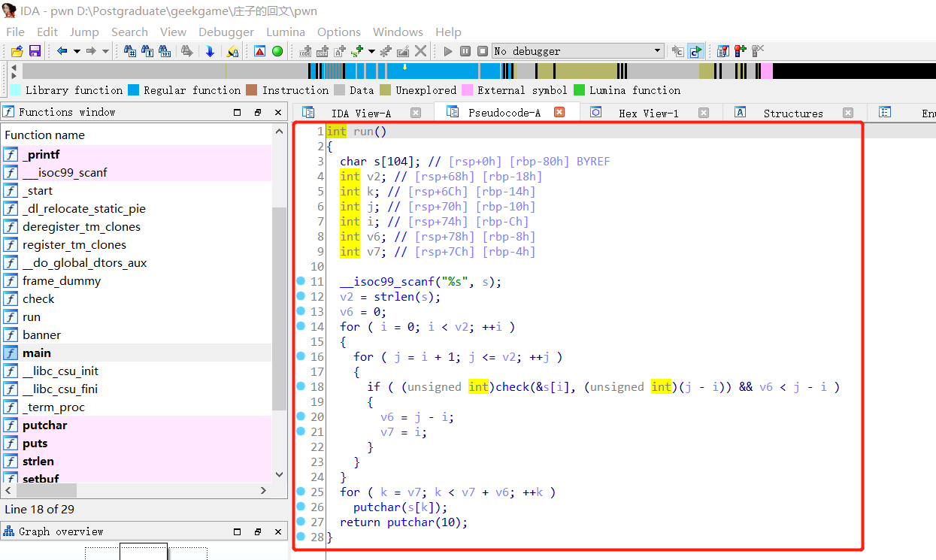Click the Save database icon

[35, 51]
